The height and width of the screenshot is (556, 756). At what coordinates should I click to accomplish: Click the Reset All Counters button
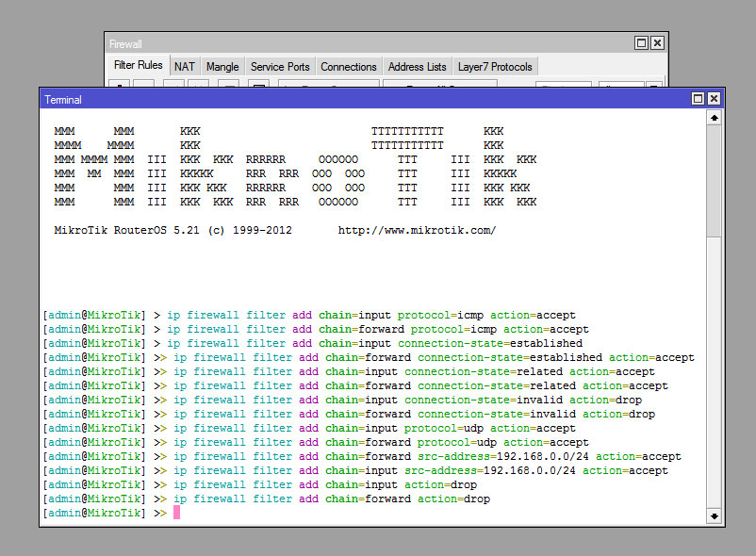pos(439,86)
